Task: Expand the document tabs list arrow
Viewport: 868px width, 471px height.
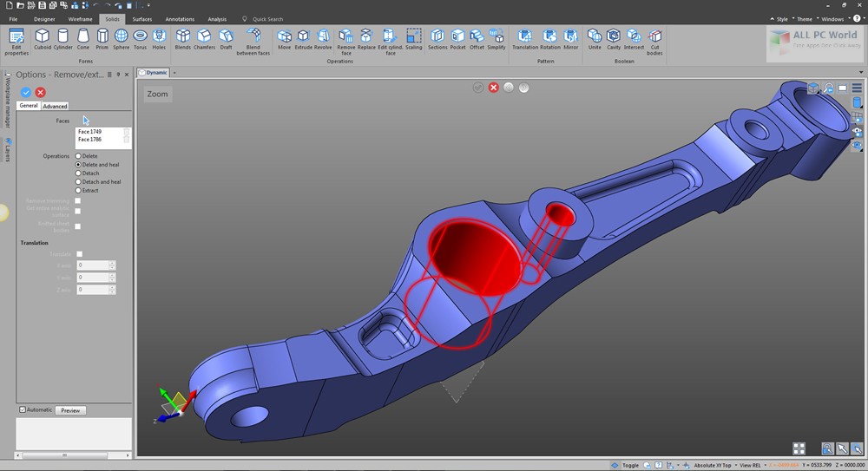Action: (x=861, y=73)
